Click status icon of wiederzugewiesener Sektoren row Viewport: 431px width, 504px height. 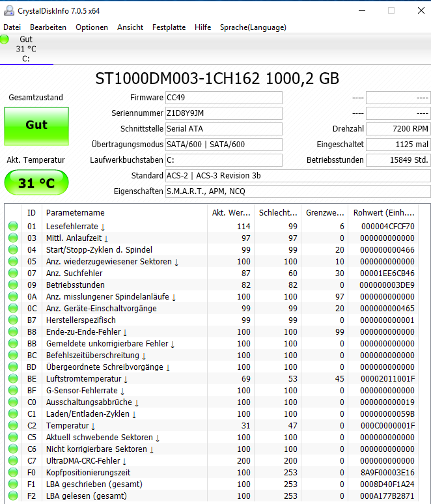(13, 261)
